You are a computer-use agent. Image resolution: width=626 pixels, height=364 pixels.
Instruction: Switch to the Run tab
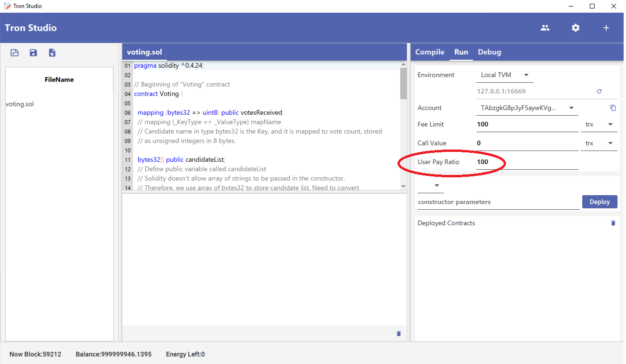click(461, 52)
